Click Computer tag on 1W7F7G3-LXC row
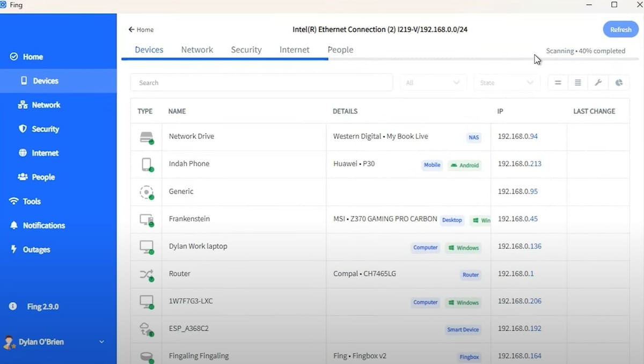 point(426,302)
